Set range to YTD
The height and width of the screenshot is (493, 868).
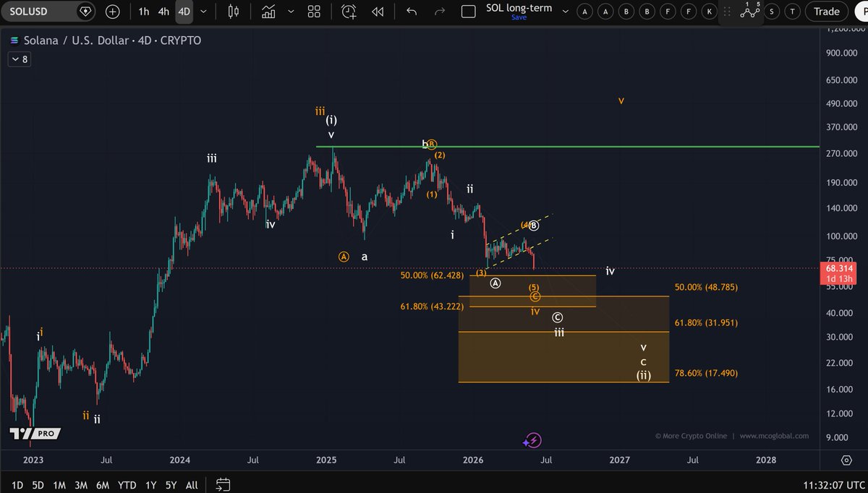coord(127,484)
